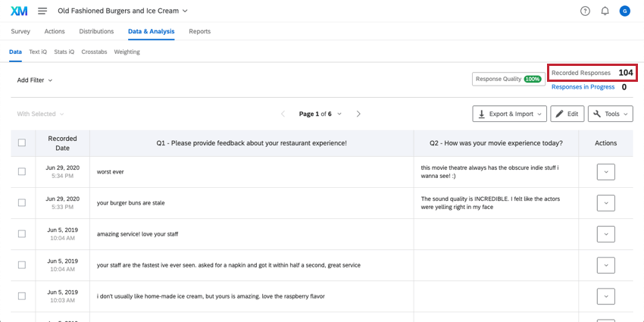The image size is (644, 322).
Task: Select the 'amazing service' response checkbox
Action: 22,233
